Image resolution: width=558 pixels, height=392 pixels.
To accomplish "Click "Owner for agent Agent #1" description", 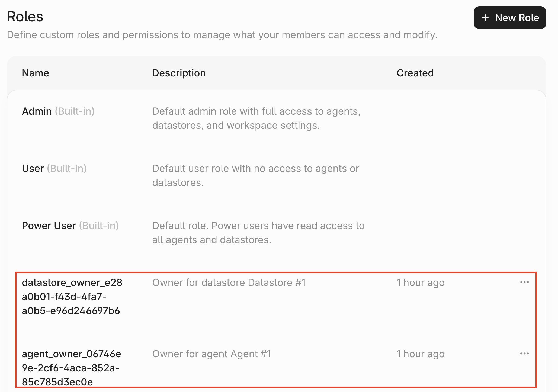I will click(x=211, y=354).
